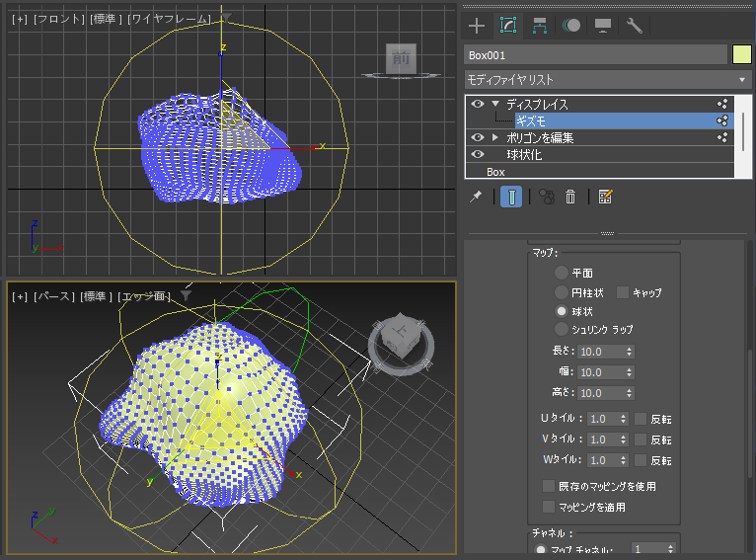Click the Box001 object name field
Viewport: 756px width, 560px height.
coord(595,55)
